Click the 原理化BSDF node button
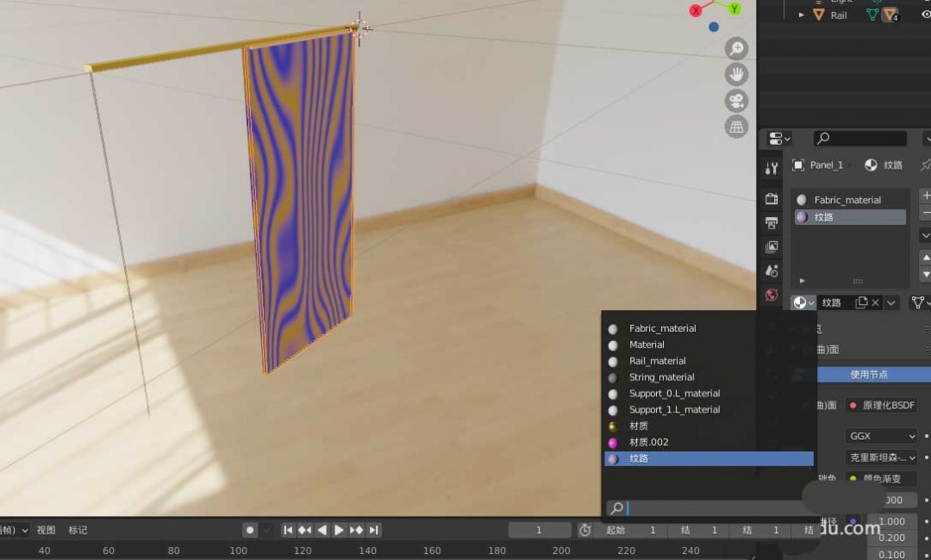931x560 pixels. coord(881,405)
